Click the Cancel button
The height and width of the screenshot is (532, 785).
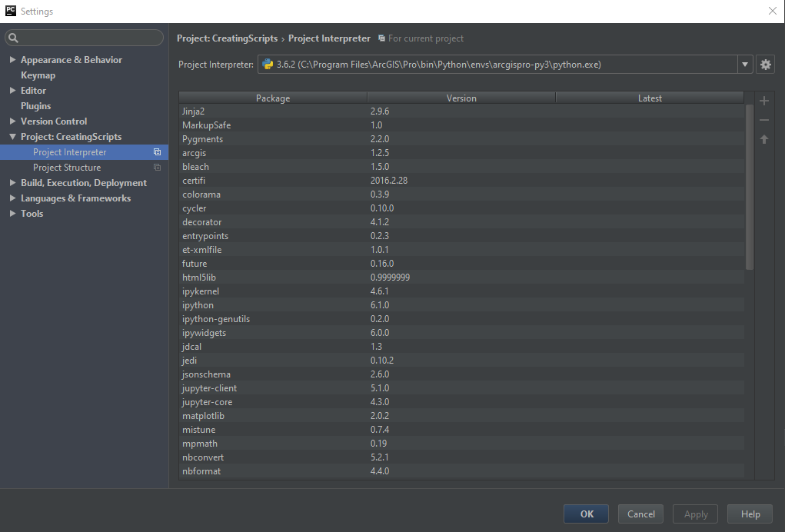point(640,514)
